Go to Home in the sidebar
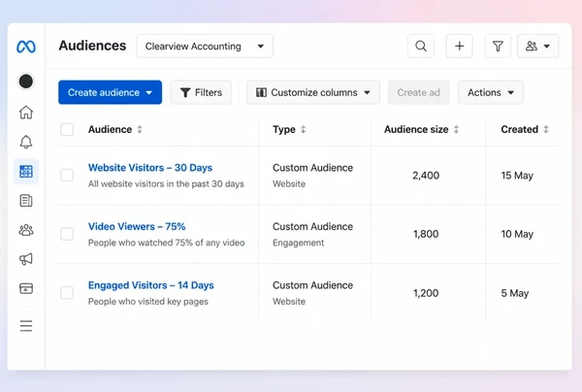Viewport: 582px width, 392px height. point(26,113)
